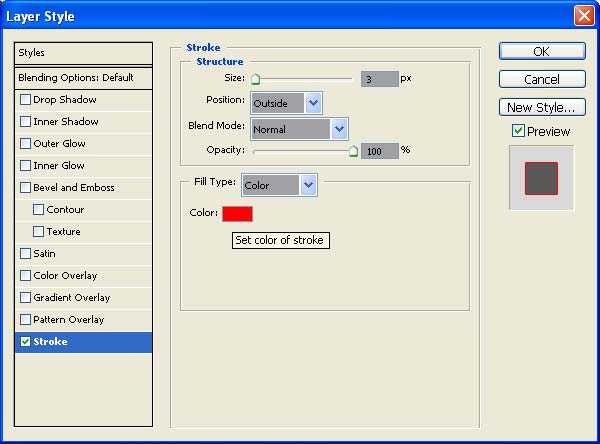Image resolution: width=600 pixels, height=444 pixels.
Task: Click the New Style... button
Action: point(541,107)
